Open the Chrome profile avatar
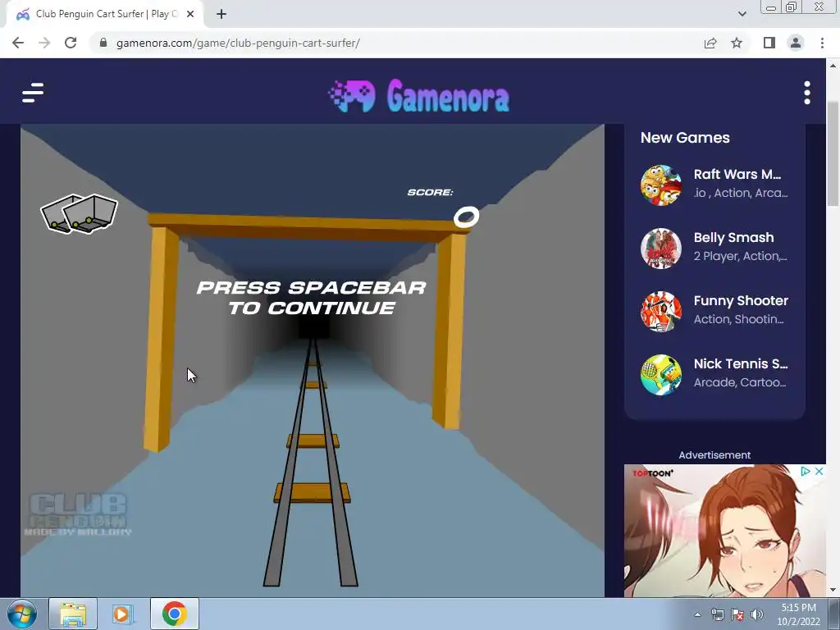The image size is (840, 630). [x=796, y=43]
